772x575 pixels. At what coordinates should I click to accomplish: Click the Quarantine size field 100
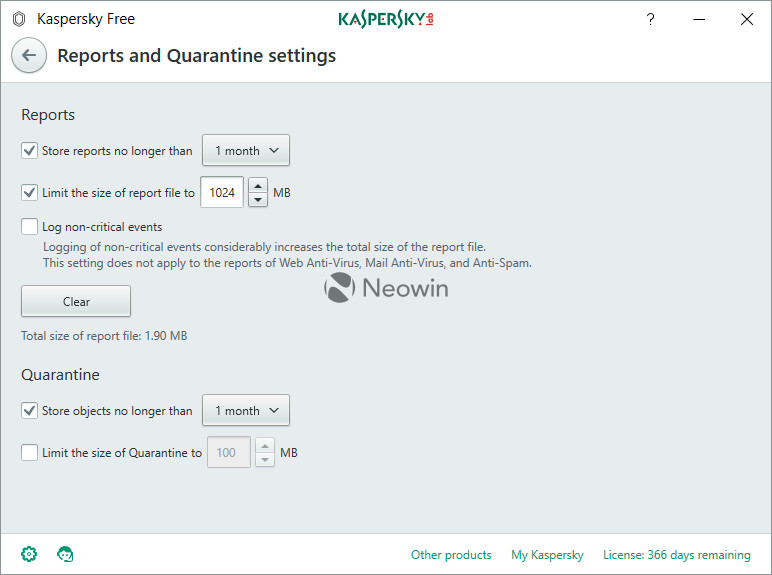tap(229, 452)
